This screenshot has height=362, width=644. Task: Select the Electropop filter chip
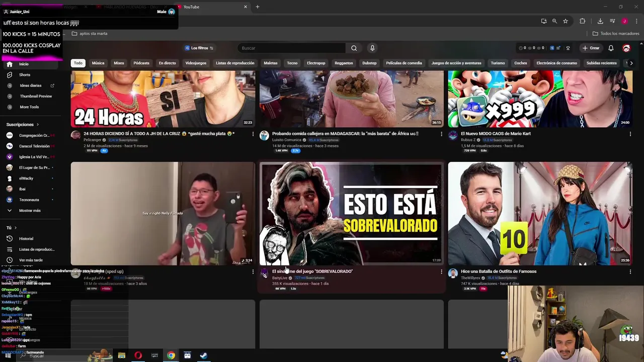click(x=316, y=63)
